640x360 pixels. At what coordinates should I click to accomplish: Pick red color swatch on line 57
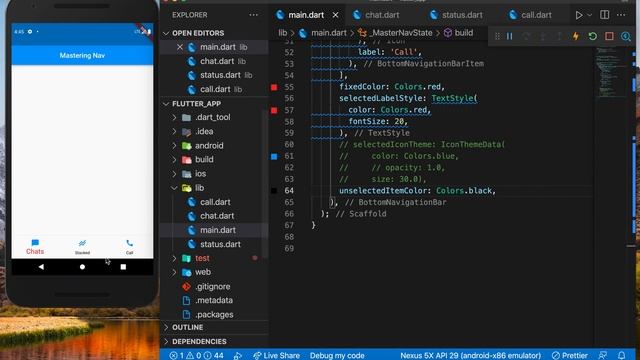[274, 111]
